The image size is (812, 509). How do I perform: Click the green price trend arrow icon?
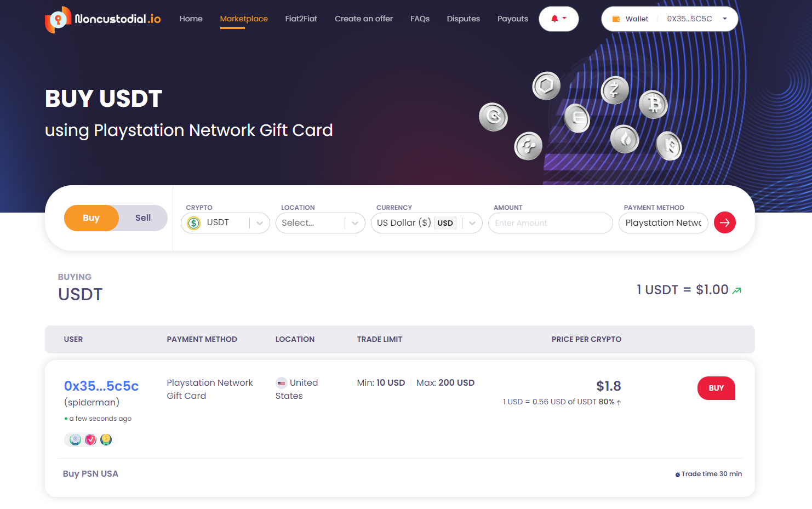[737, 290]
